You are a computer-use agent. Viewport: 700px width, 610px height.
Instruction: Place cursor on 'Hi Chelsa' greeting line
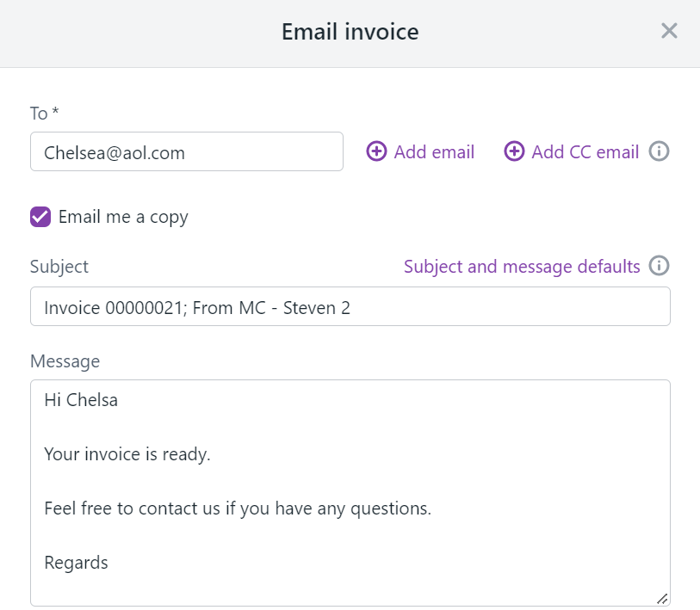click(x=81, y=400)
